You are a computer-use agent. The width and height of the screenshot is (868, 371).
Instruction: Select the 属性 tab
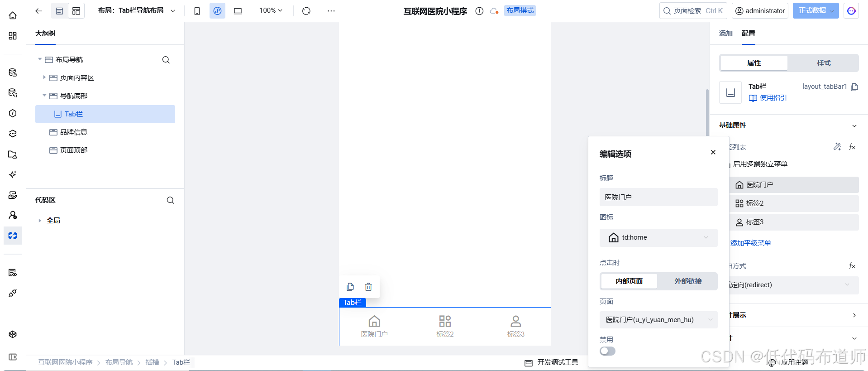coord(754,63)
